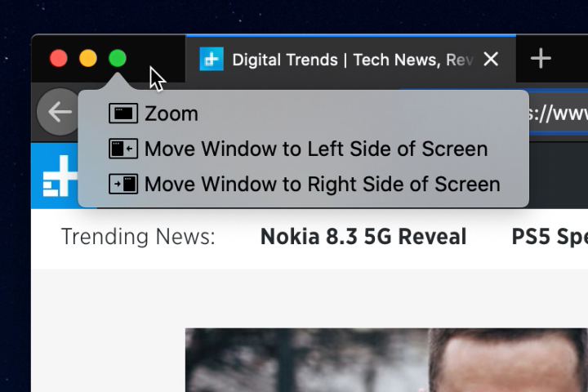Open the featured article photo

point(386,360)
